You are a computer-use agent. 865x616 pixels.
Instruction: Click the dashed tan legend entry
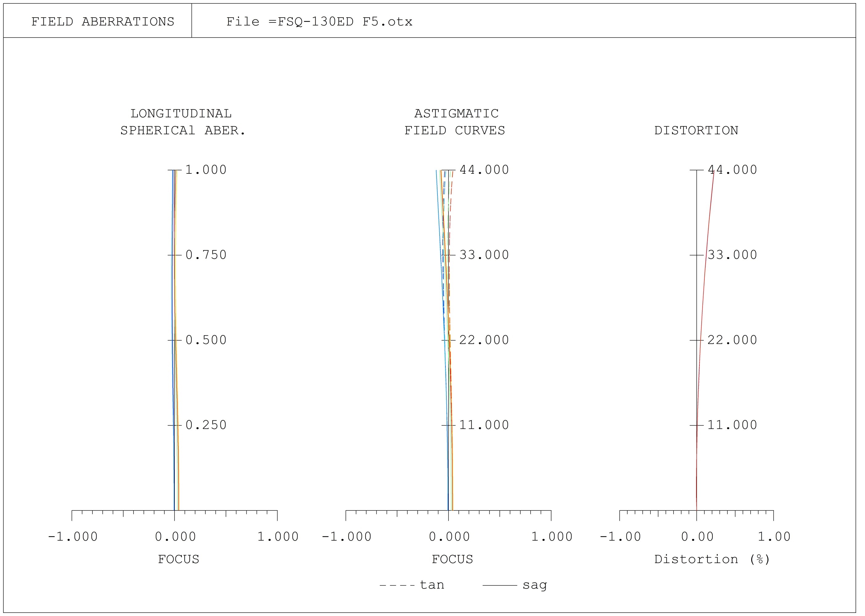(412, 585)
